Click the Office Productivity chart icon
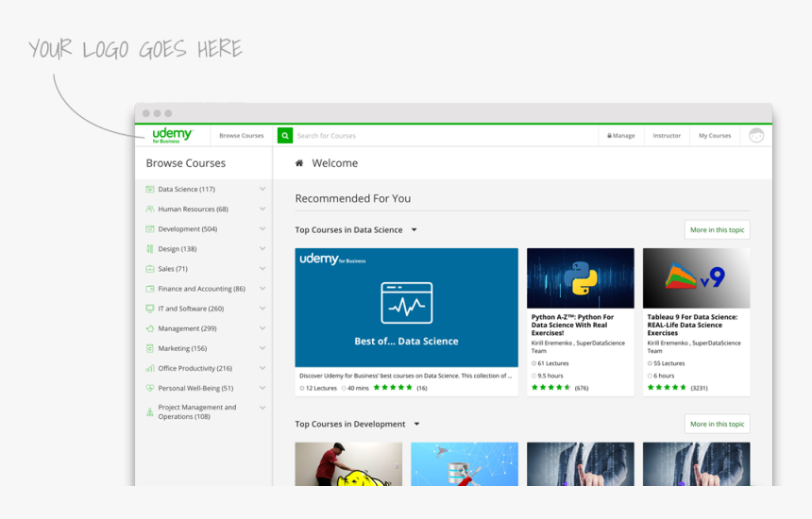Image resolution: width=812 pixels, height=519 pixels. coord(150,368)
